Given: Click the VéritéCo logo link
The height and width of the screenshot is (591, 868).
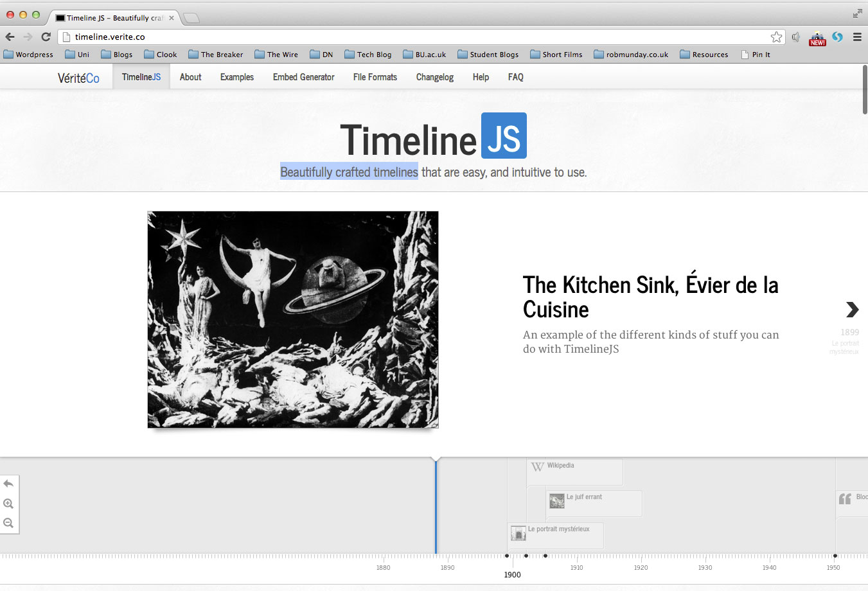Looking at the screenshot, I should pos(78,78).
